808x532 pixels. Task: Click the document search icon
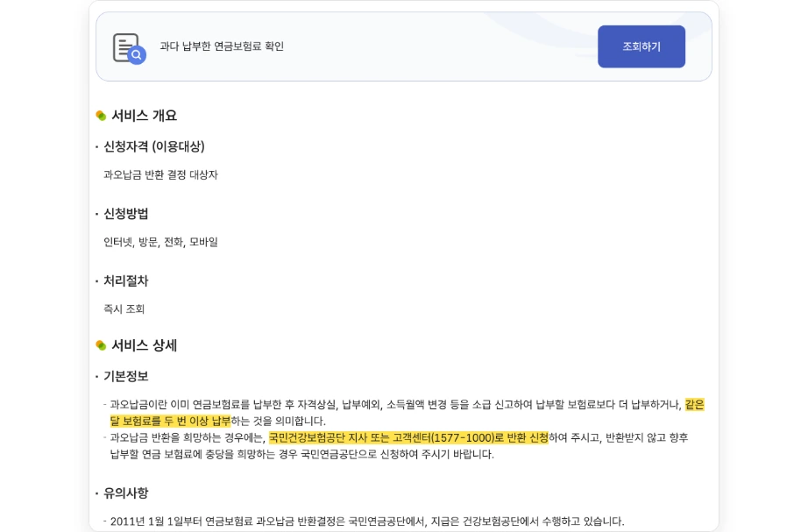(130, 48)
